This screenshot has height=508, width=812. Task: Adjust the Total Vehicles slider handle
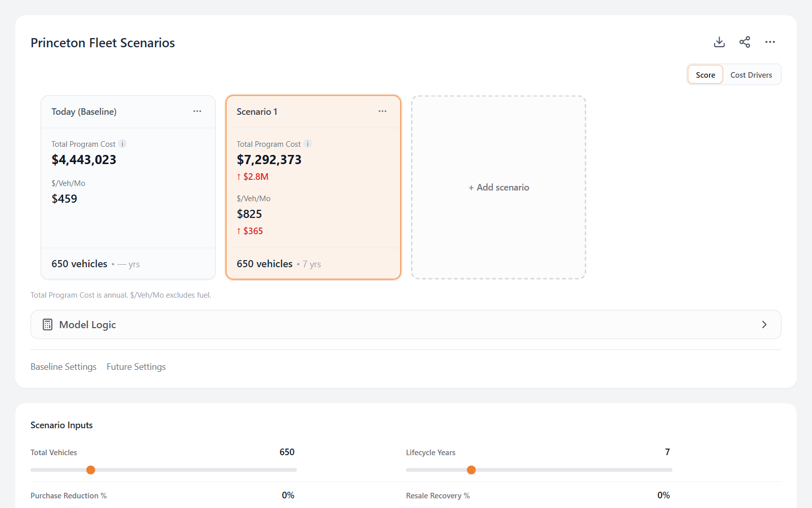[x=91, y=470]
